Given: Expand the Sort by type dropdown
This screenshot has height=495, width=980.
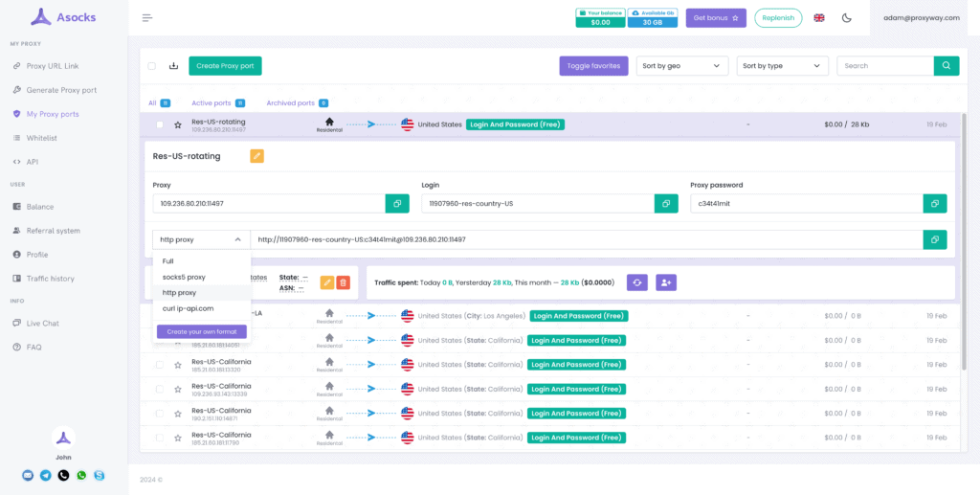Looking at the screenshot, I should tap(781, 66).
